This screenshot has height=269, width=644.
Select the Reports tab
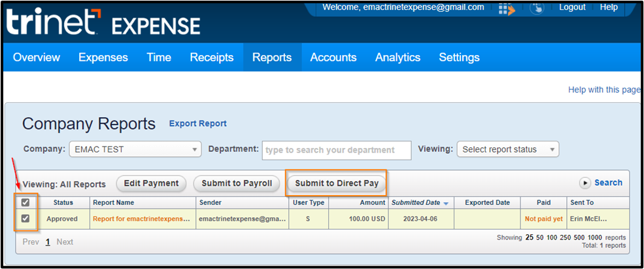pyautogui.click(x=272, y=57)
